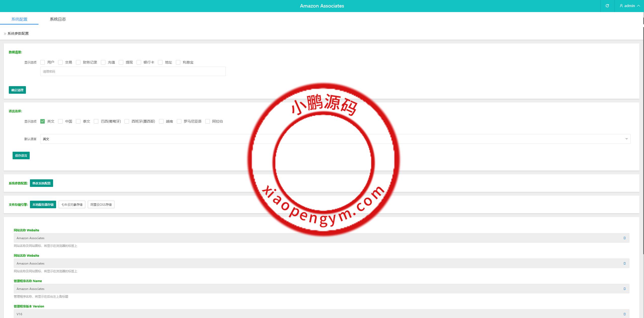Click the 修改系统配置 button
The image size is (644, 318).
tap(42, 183)
